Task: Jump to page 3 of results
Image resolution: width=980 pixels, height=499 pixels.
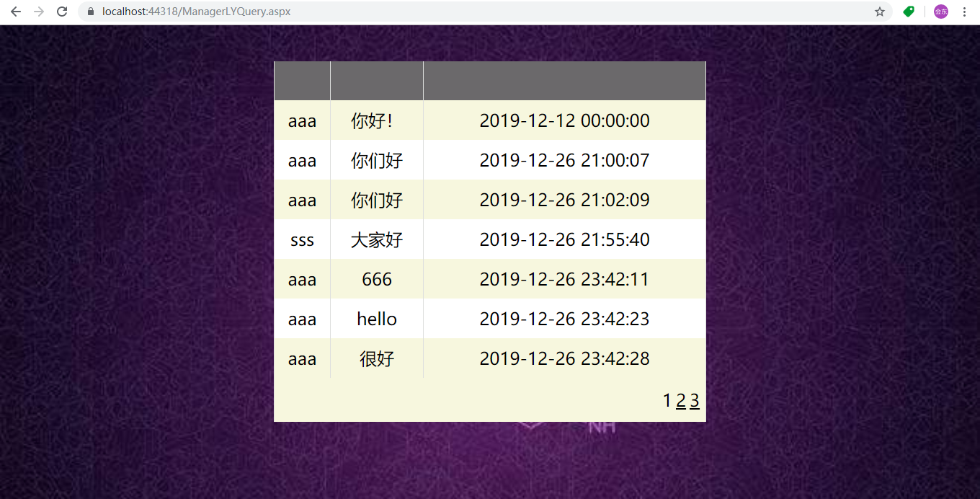Action: point(695,401)
